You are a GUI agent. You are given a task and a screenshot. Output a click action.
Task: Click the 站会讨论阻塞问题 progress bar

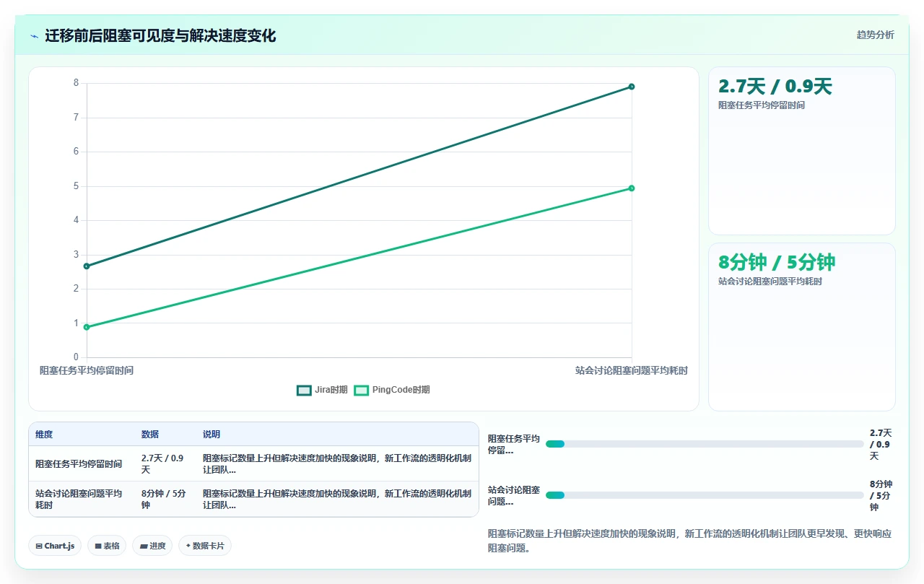click(705, 495)
